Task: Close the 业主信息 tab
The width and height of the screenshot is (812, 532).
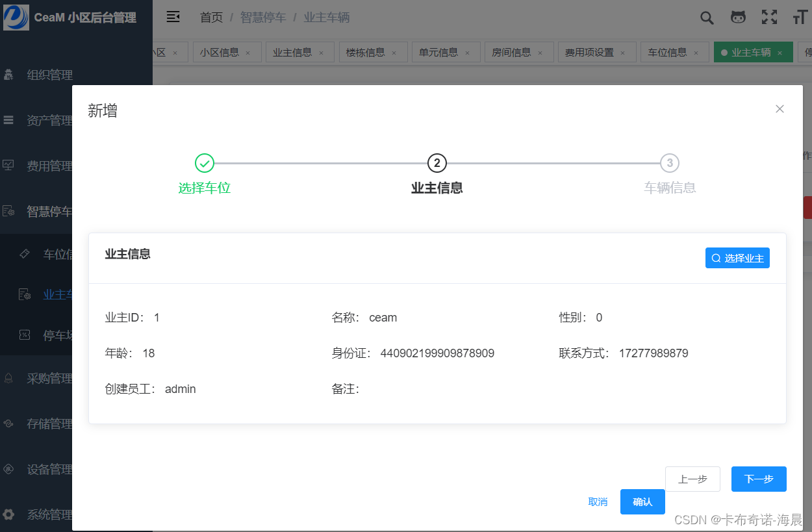Action: [320, 53]
